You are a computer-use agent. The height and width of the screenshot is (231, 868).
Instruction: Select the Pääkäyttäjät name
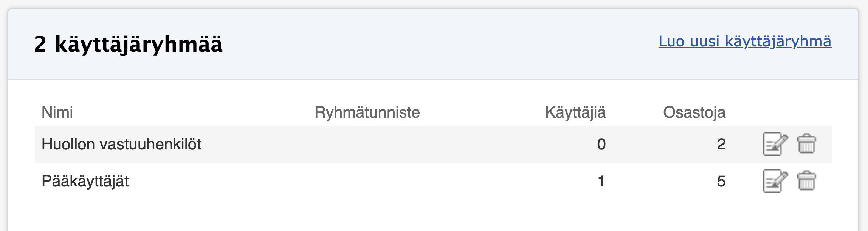[x=85, y=182]
